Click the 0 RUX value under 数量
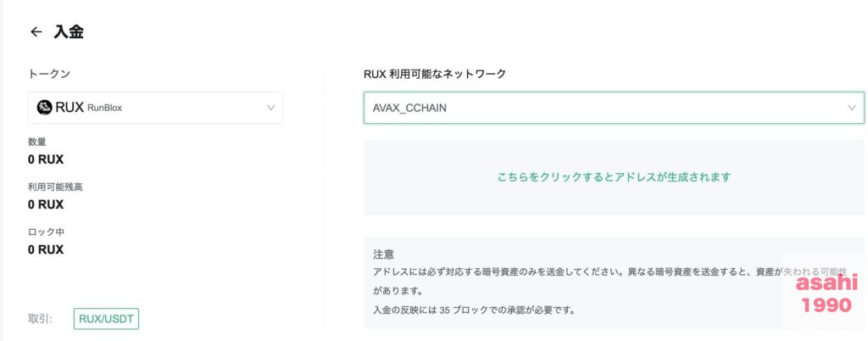Viewport: 868px width, 341px height. 46,159
